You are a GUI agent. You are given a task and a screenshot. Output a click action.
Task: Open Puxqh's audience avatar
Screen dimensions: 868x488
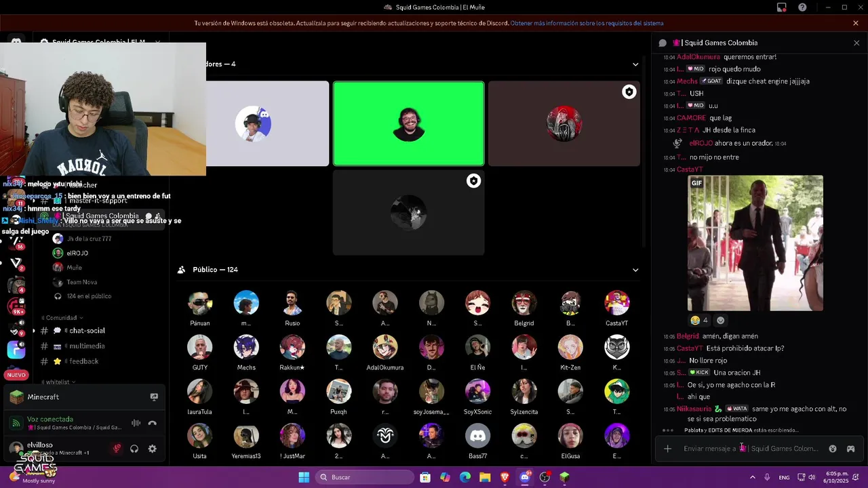(339, 392)
